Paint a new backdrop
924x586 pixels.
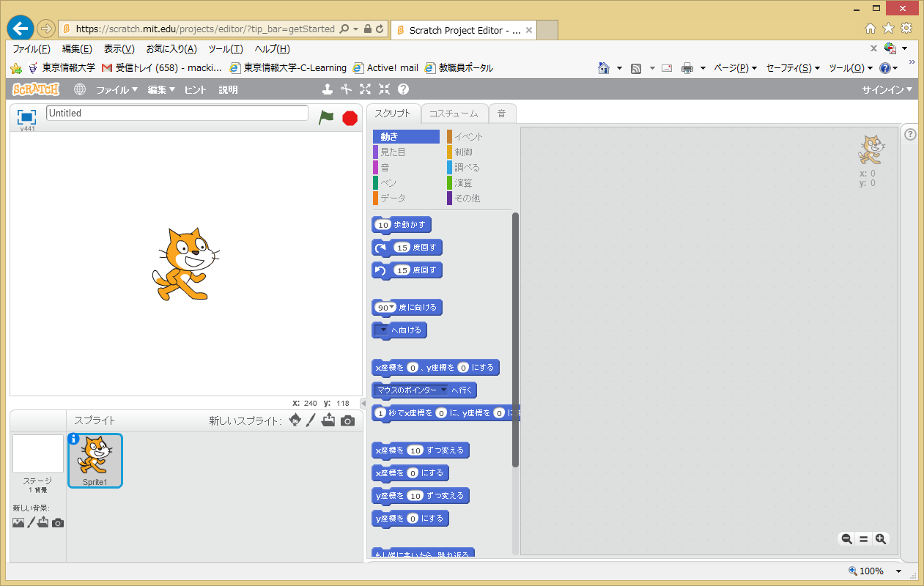point(31,522)
